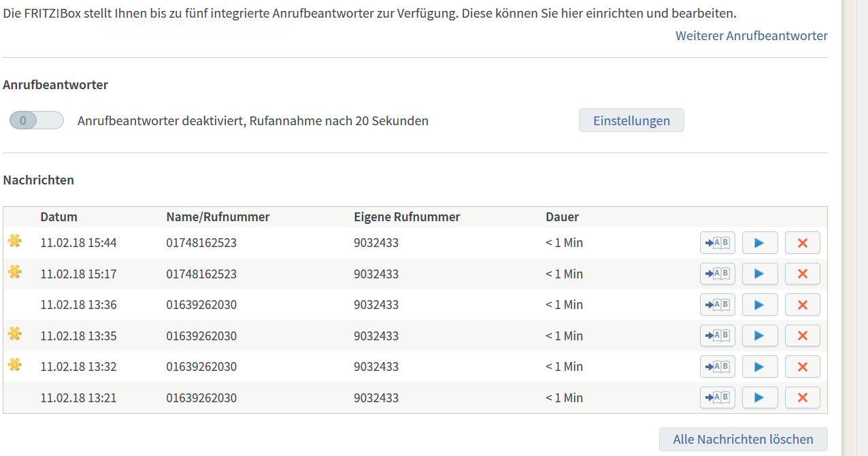Add 13:35 caller to the phonebook
The width and height of the screenshot is (868, 456).
[717, 336]
